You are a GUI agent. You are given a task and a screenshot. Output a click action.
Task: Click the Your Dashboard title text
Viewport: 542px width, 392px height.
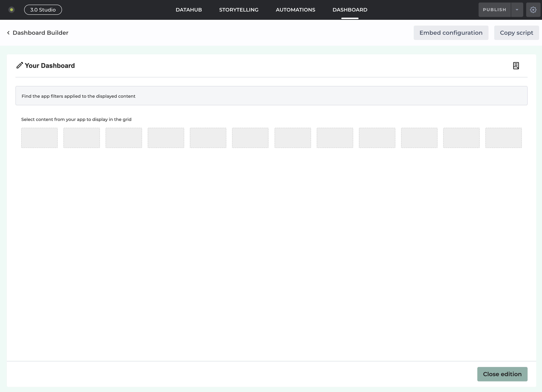50,66
